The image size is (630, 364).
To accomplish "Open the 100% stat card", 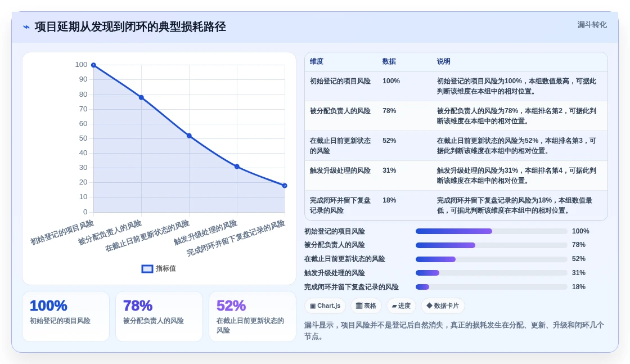I will [x=65, y=317].
